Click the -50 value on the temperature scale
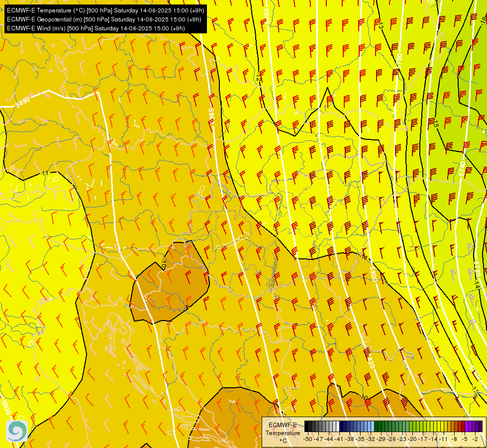The image size is (487, 448). (x=308, y=439)
